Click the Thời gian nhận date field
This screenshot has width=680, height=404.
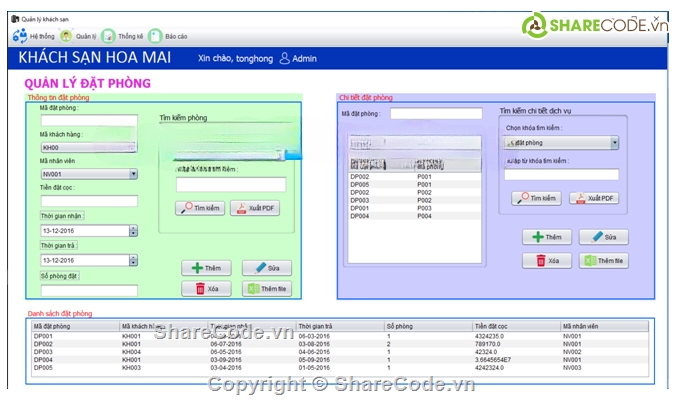pos(85,231)
